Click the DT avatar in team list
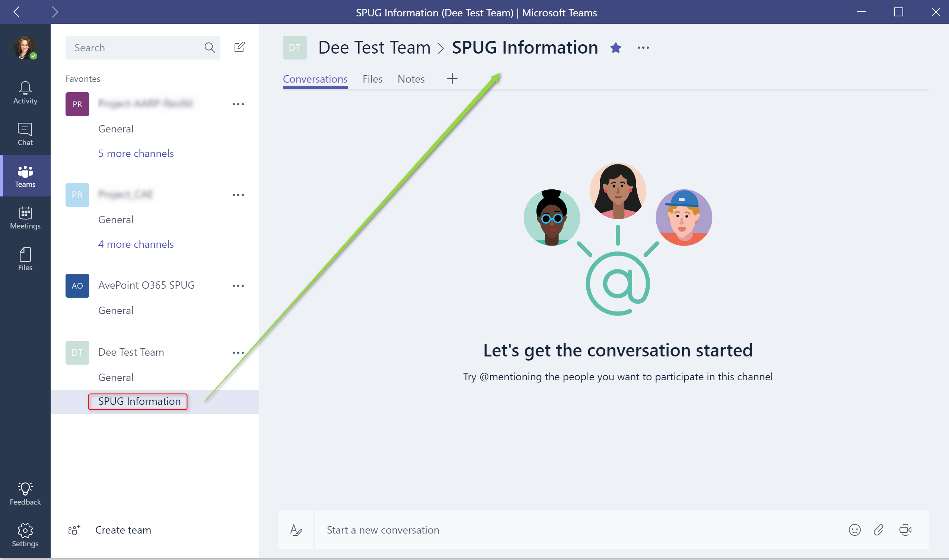Screen dimensions: 949x560 click(77, 353)
